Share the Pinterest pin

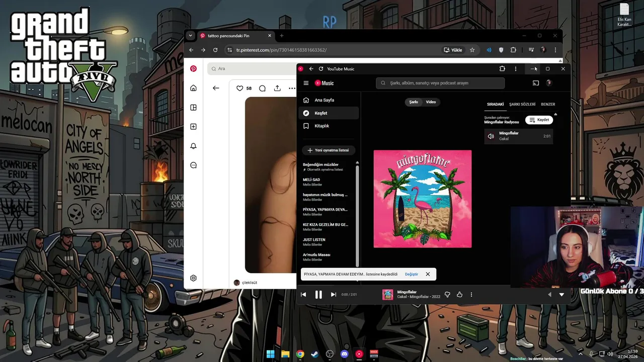click(x=277, y=88)
